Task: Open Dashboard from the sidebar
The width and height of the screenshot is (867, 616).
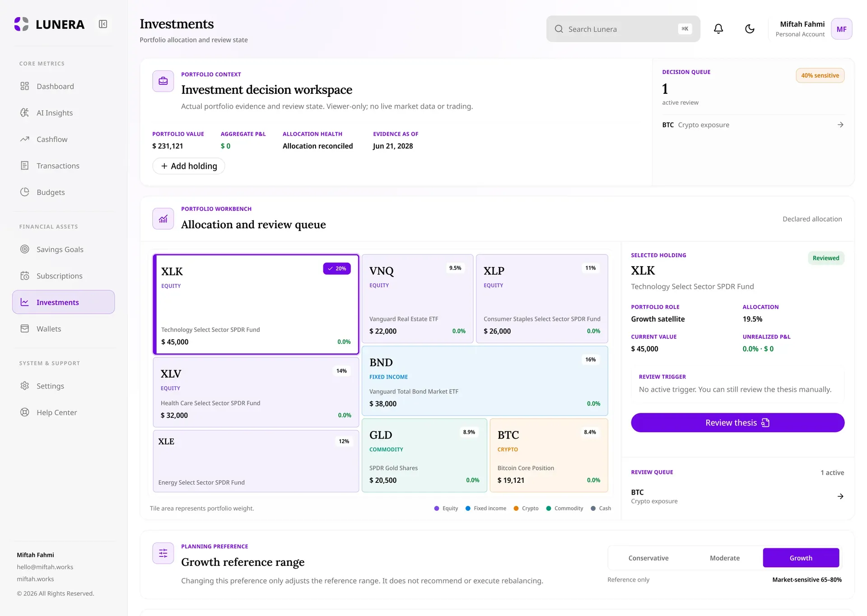Action: 63,86
